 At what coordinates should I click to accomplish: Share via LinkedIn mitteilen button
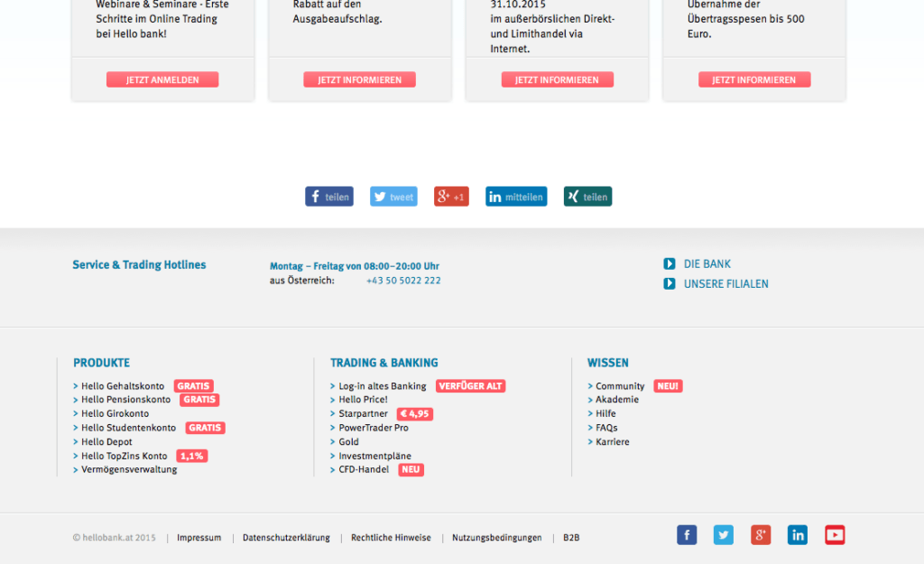[x=516, y=196]
